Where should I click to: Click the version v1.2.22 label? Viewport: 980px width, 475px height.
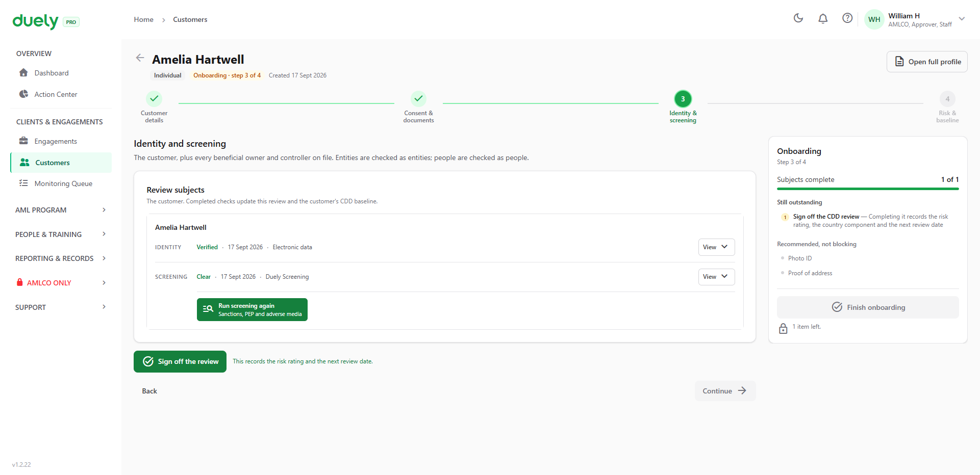pyautogui.click(x=21, y=465)
